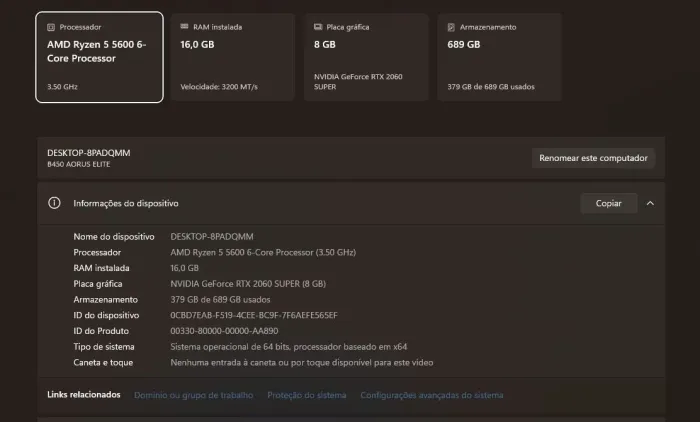Click 379 GB de 689 GB usados in list

[220, 300]
